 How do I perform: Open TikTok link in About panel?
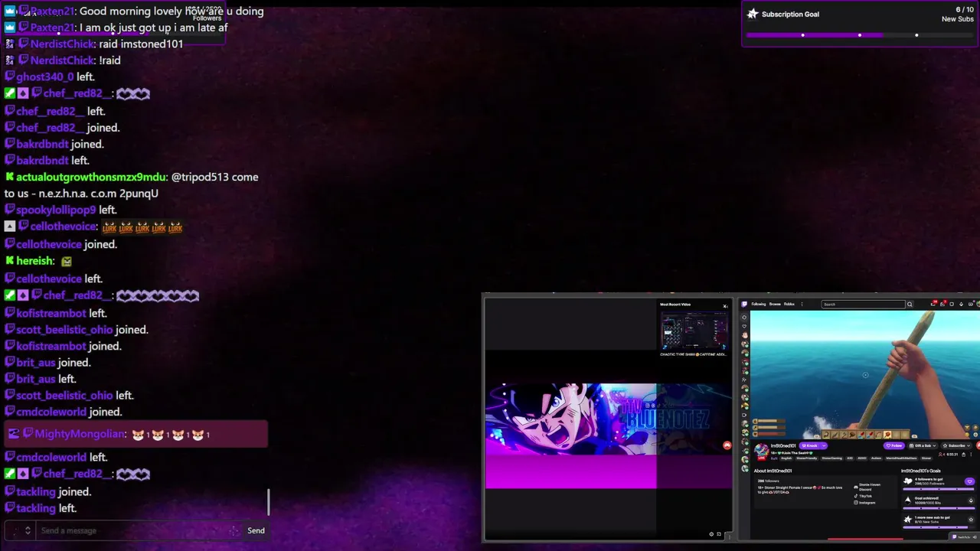(863, 496)
